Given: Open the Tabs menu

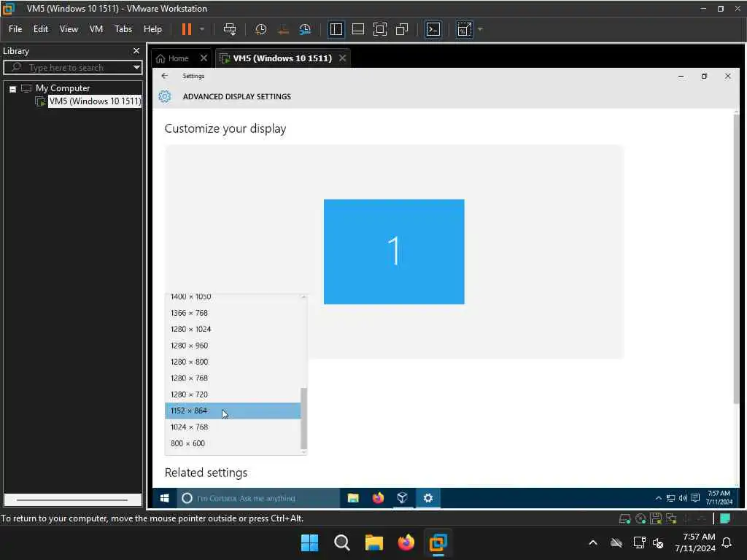Looking at the screenshot, I should click(x=123, y=29).
